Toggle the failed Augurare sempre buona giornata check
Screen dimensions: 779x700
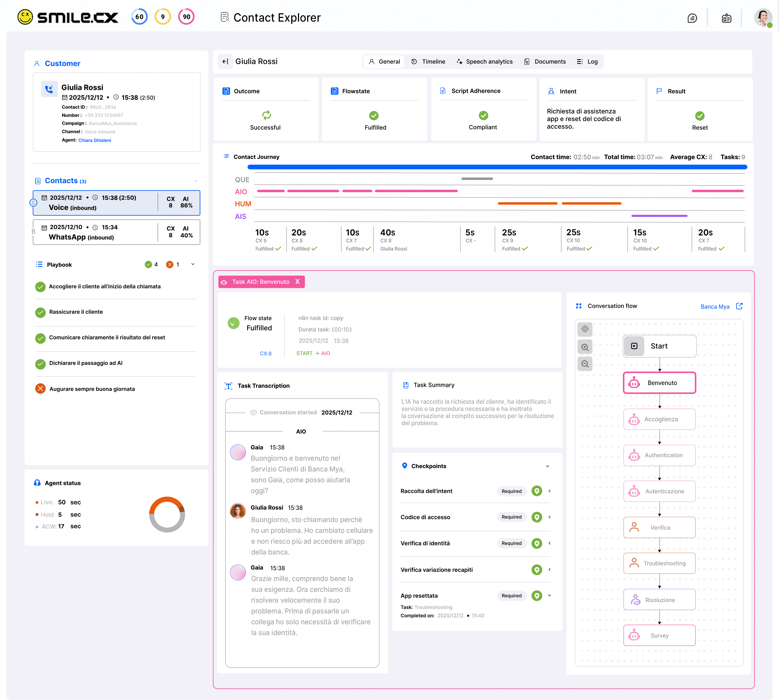40,388
